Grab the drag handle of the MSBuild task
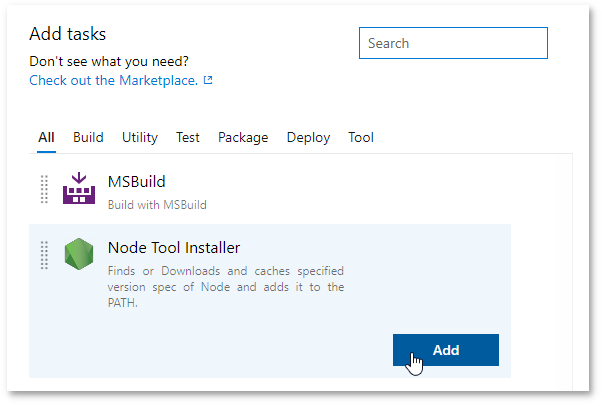602x406 pixels. (x=44, y=189)
